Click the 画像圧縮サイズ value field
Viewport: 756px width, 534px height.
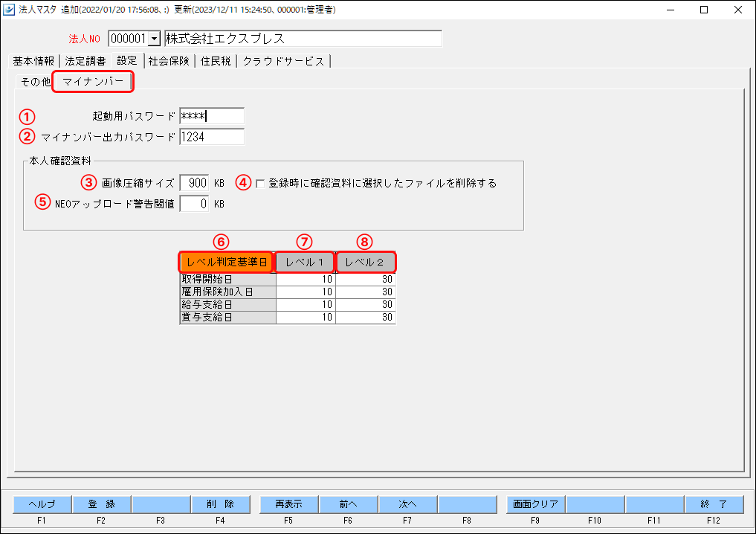[x=194, y=183]
